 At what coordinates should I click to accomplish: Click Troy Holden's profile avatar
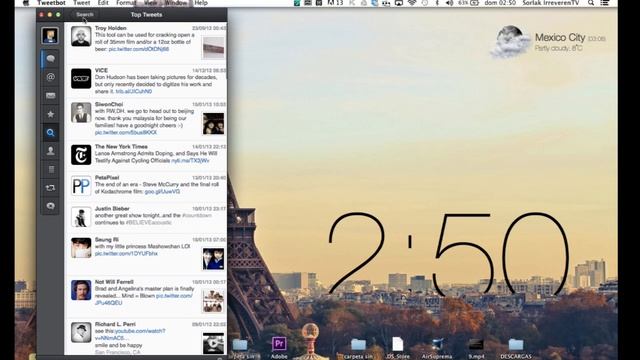[x=81, y=36]
